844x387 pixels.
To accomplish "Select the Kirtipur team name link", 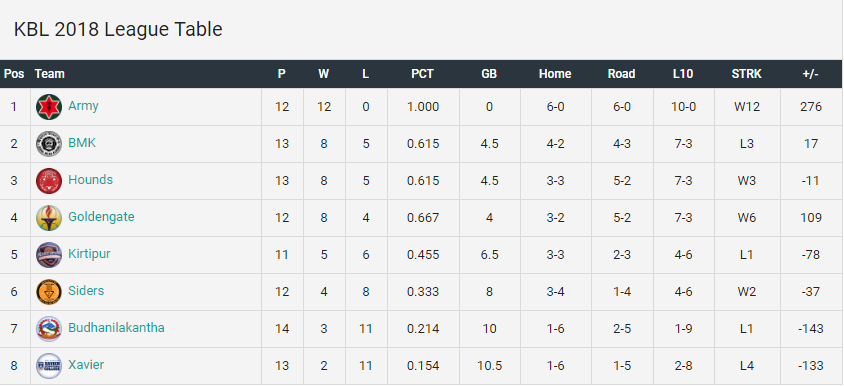I will click(x=89, y=254).
